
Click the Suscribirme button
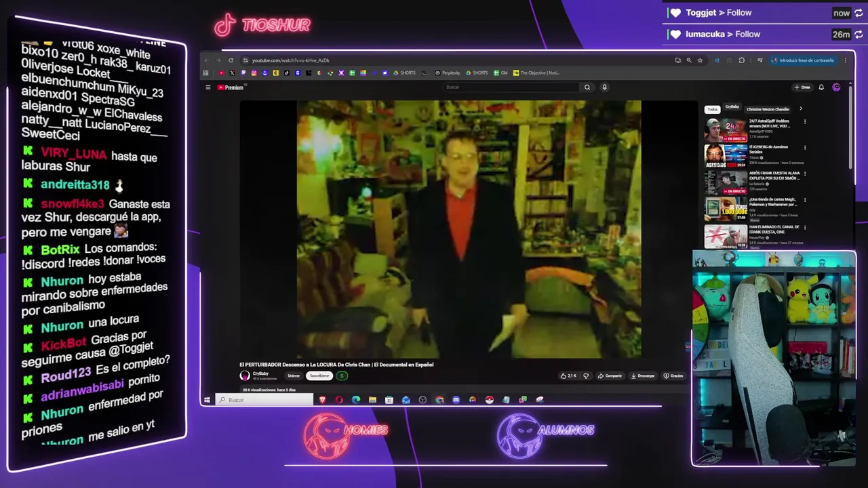click(x=319, y=375)
